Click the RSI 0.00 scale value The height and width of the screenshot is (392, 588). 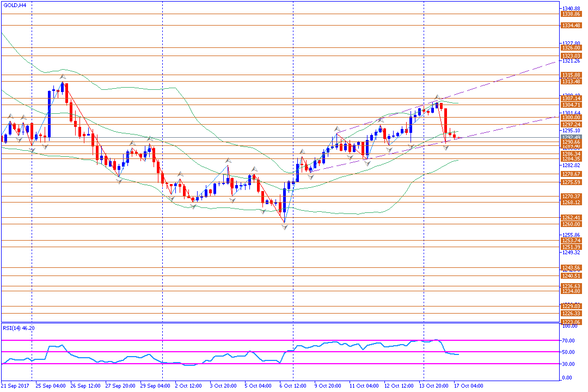pos(567,378)
